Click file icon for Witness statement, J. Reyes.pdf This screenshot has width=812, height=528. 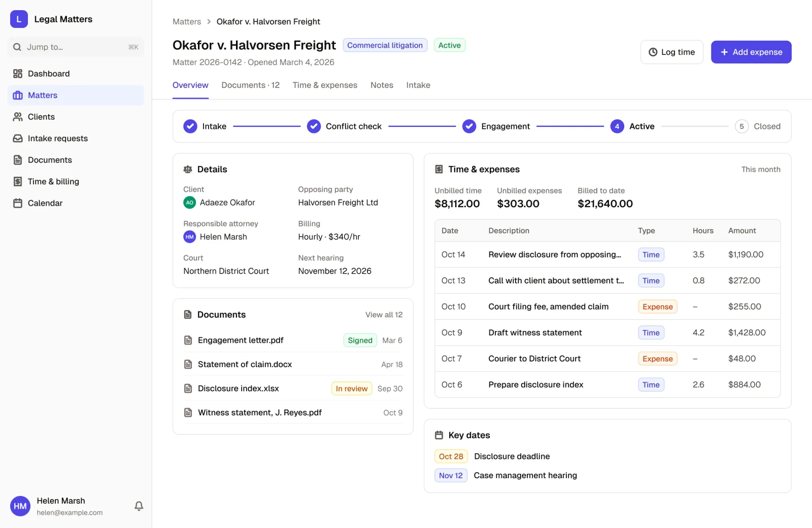coord(188,413)
